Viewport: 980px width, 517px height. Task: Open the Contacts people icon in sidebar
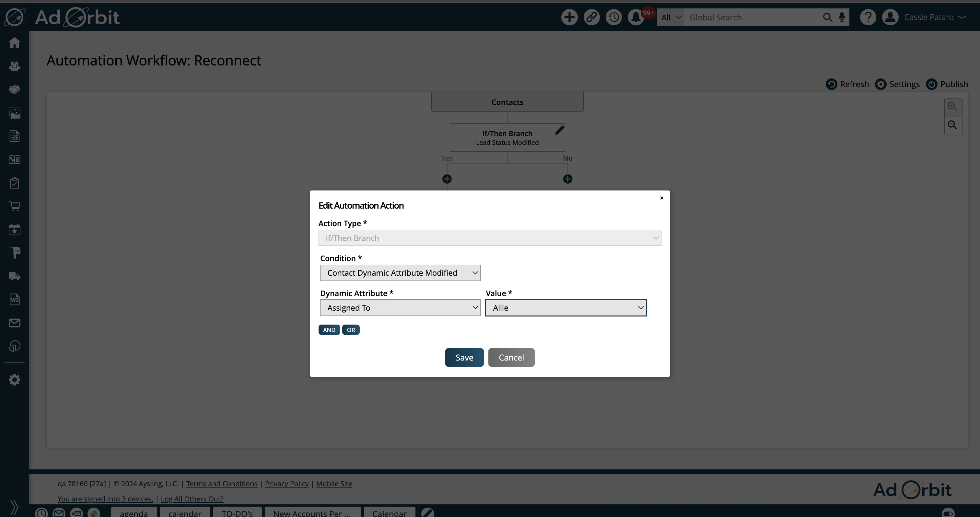pyautogui.click(x=15, y=66)
